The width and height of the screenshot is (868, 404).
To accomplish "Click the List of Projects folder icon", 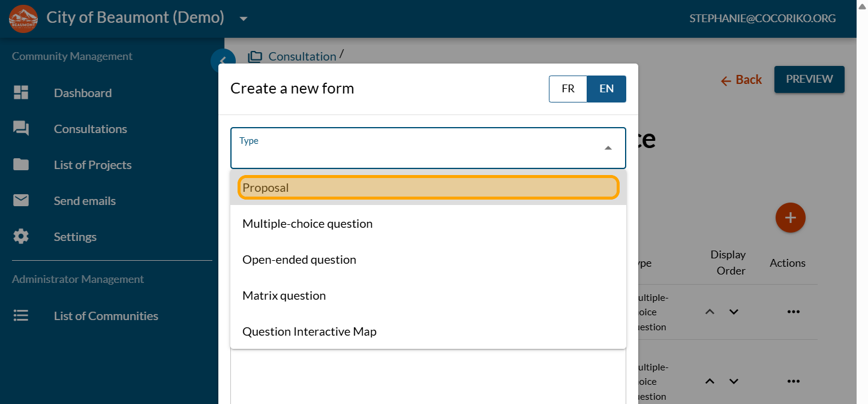I will tap(21, 165).
